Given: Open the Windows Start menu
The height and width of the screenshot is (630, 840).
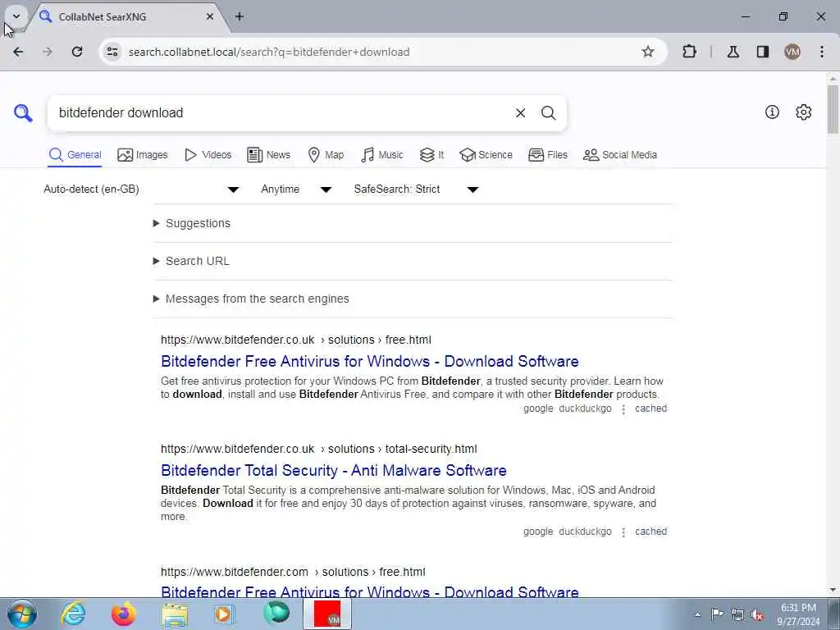Looking at the screenshot, I should tap(22, 614).
